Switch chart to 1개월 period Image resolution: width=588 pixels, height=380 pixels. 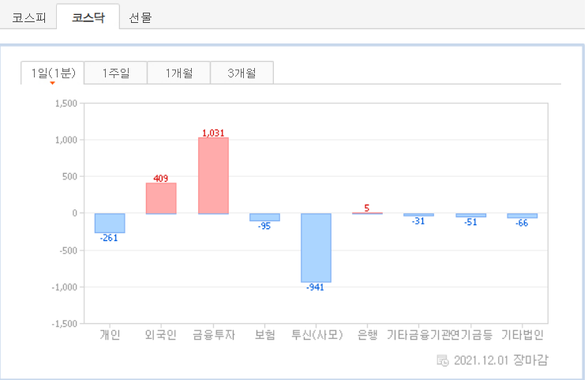click(179, 73)
